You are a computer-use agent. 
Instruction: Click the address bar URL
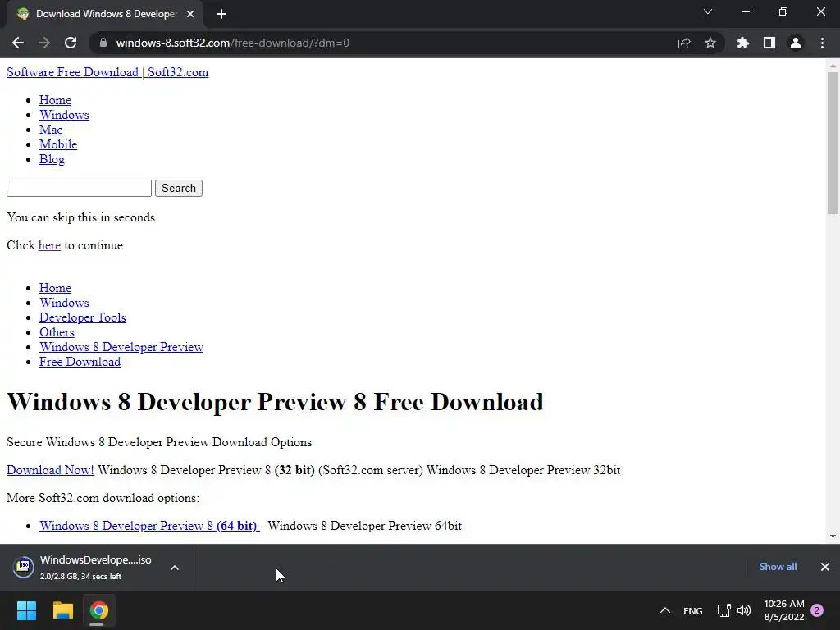pyautogui.click(x=232, y=43)
